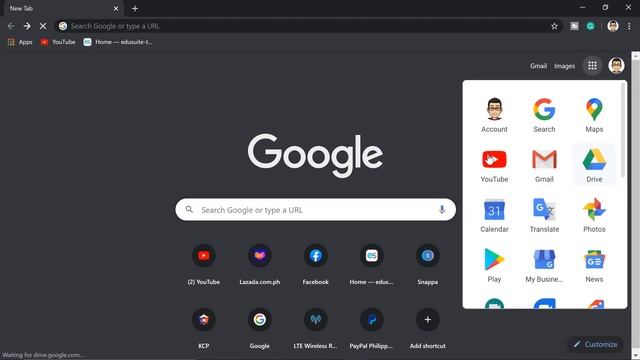Open the Facebook shortcut tile
The height and width of the screenshot is (360, 640).
click(316, 264)
